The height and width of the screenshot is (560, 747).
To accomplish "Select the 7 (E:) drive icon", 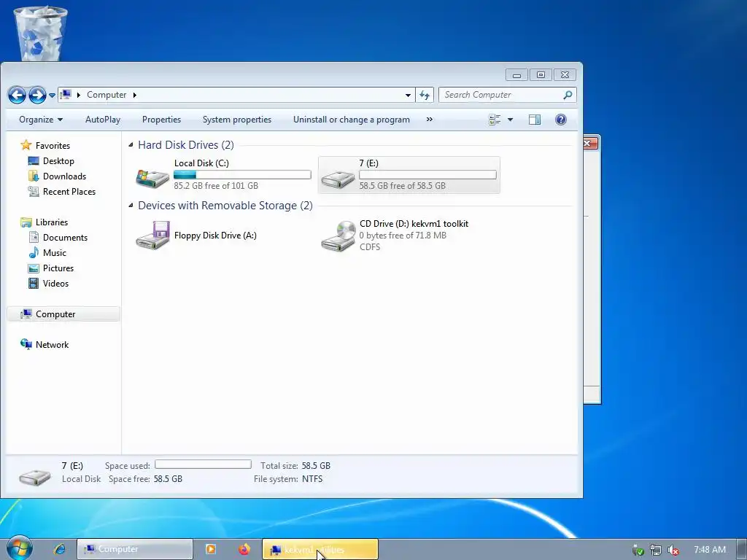I will pyautogui.click(x=338, y=178).
